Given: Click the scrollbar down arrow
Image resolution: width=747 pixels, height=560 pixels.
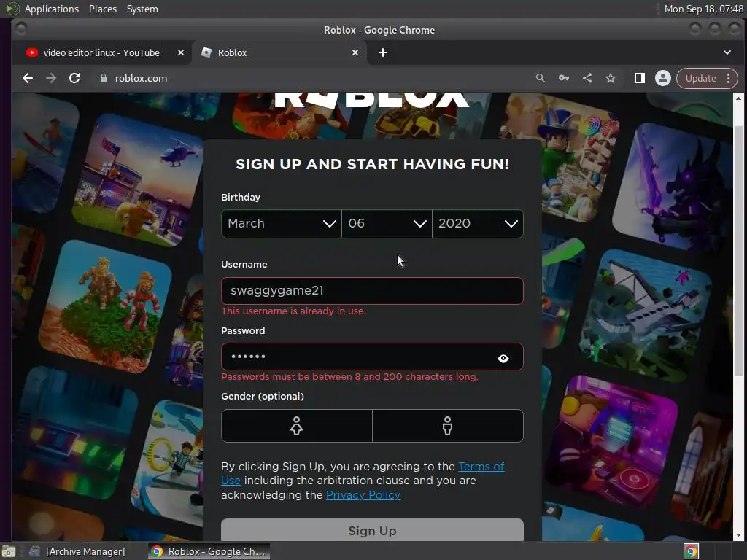Looking at the screenshot, I should 738,535.
